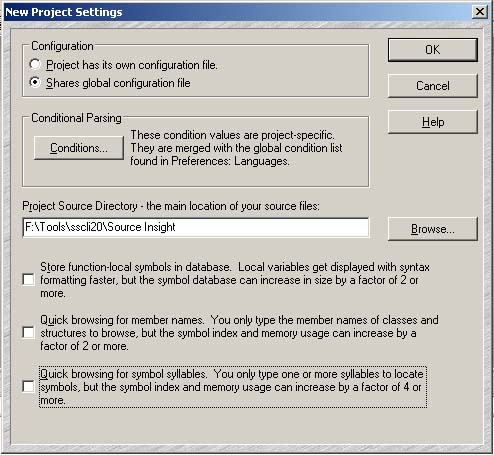Open the Help button

tap(433, 122)
